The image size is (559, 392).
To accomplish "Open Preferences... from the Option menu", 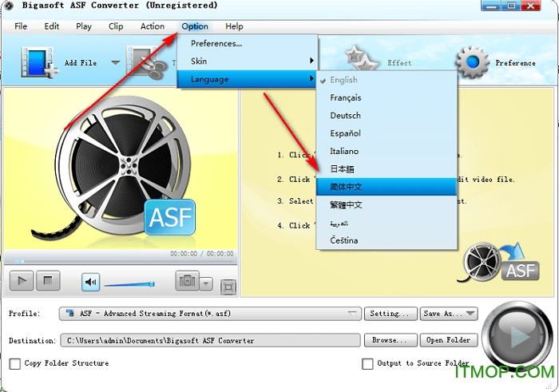I will [216, 44].
